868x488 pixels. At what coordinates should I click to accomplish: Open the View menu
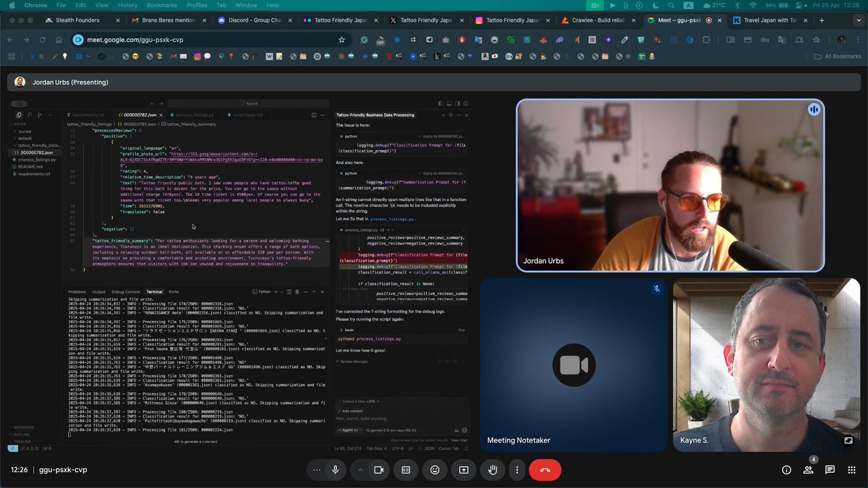(x=103, y=5)
